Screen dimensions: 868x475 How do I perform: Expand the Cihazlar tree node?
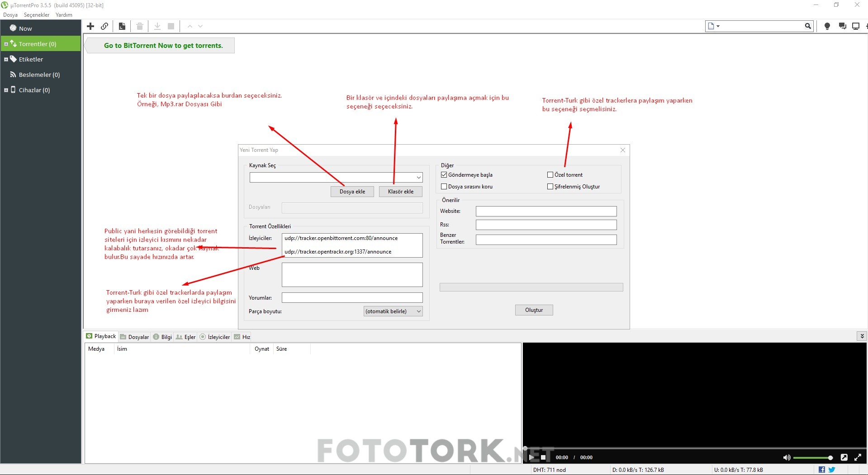6,90
